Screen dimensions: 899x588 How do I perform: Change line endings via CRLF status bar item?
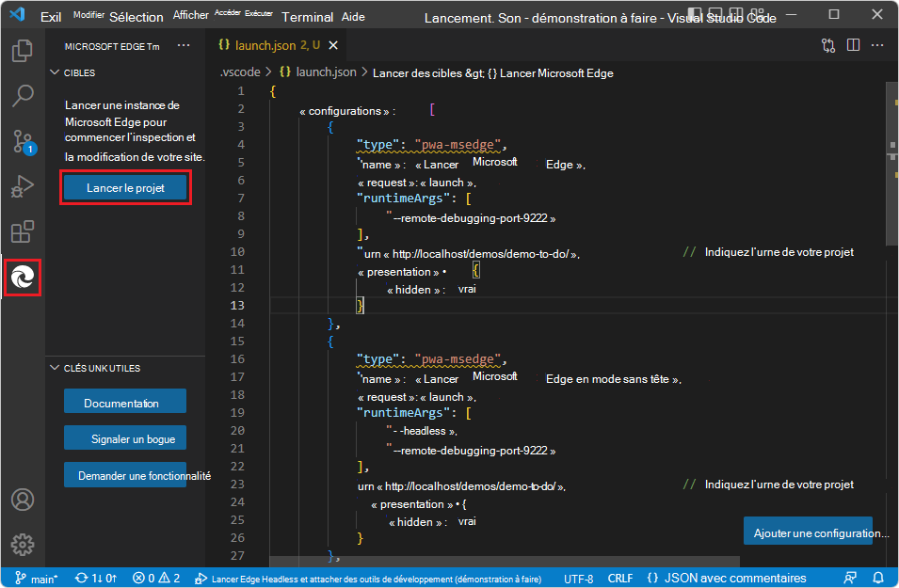619,578
